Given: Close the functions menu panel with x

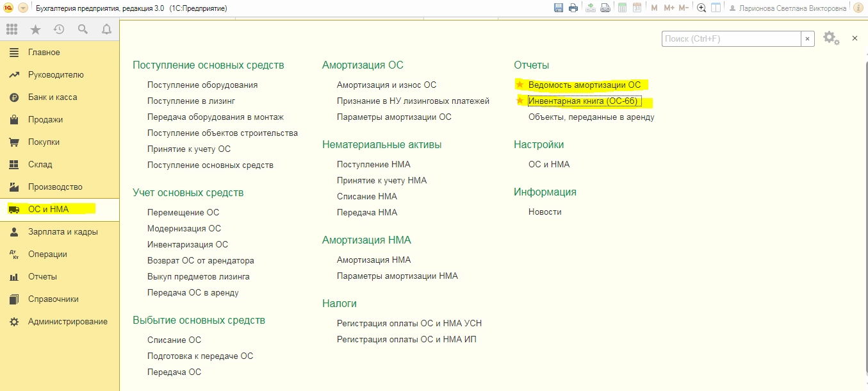Looking at the screenshot, I should (x=855, y=38).
